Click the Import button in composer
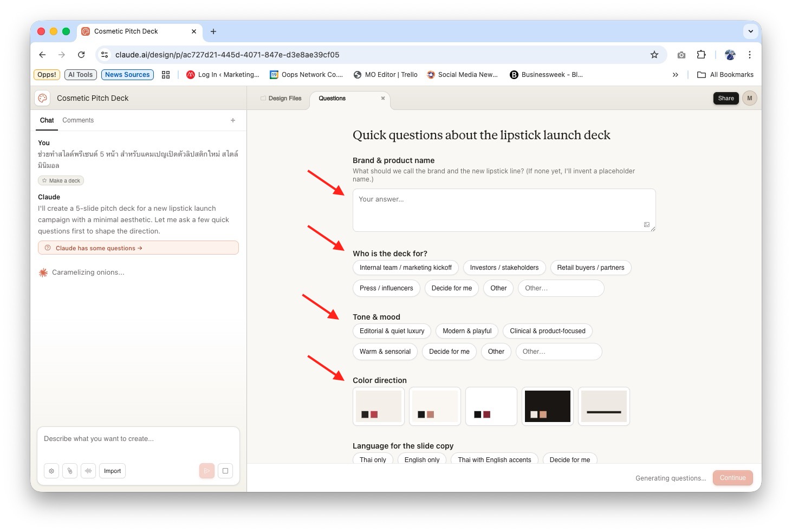This screenshot has width=792, height=532. click(x=112, y=471)
